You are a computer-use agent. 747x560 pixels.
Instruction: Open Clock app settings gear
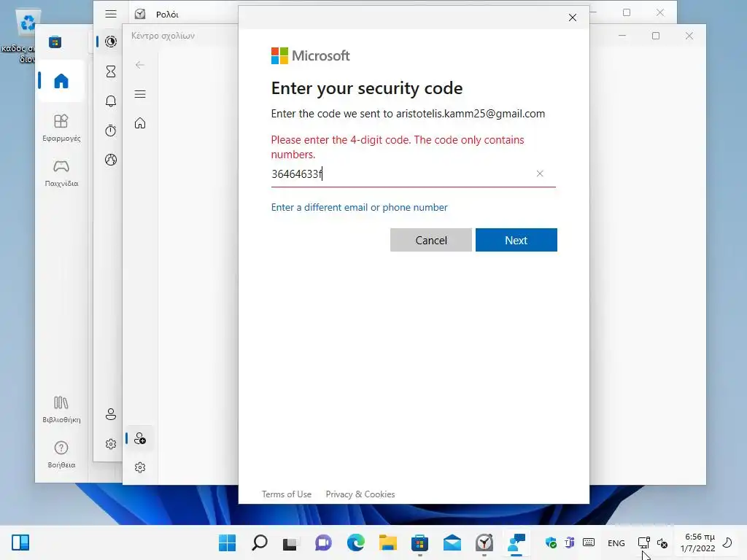[x=111, y=444]
